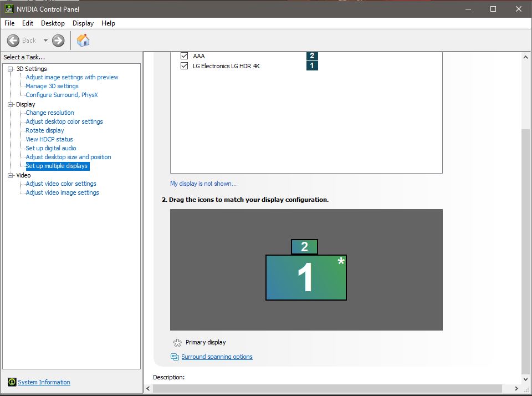Click the Video category label

pos(23,175)
